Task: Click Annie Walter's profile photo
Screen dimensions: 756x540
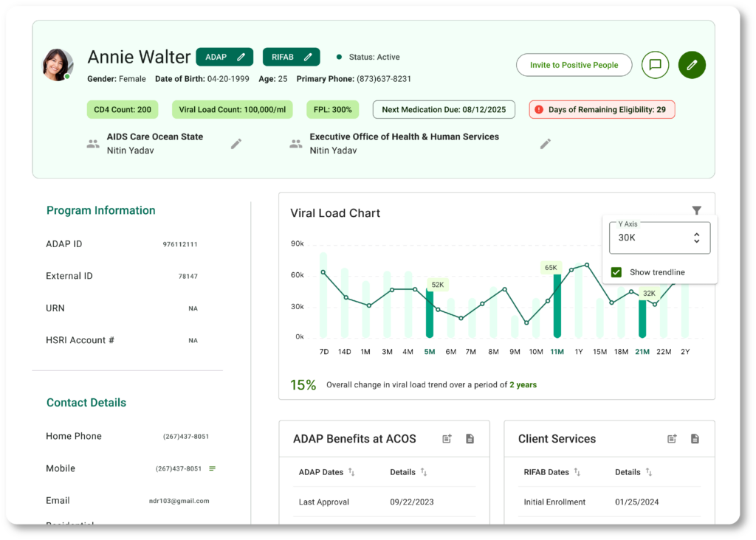Action: pos(58,65)
